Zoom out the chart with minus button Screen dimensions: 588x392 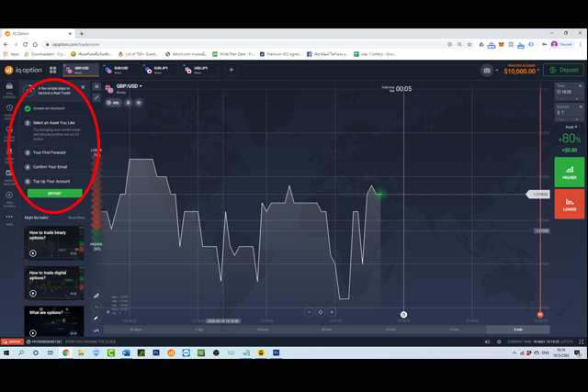click(x=309, y=312)
